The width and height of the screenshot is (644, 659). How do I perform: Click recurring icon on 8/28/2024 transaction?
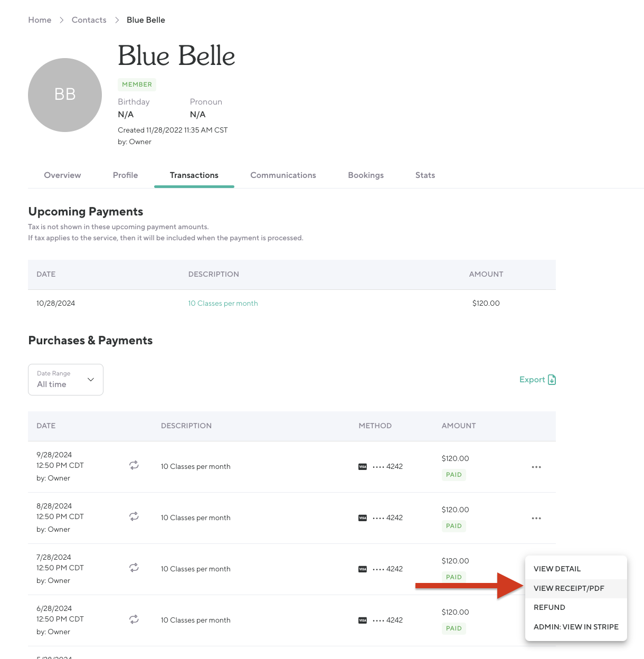click(134, 516)
